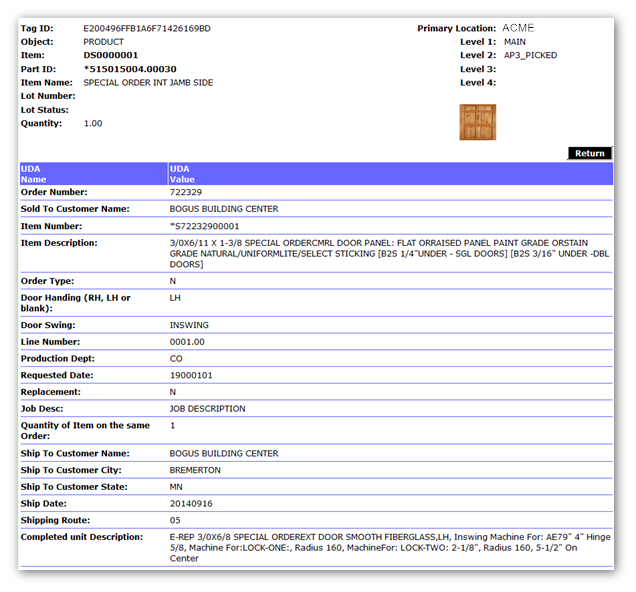
Task: Click the Replacement value N
Action: 173,392
